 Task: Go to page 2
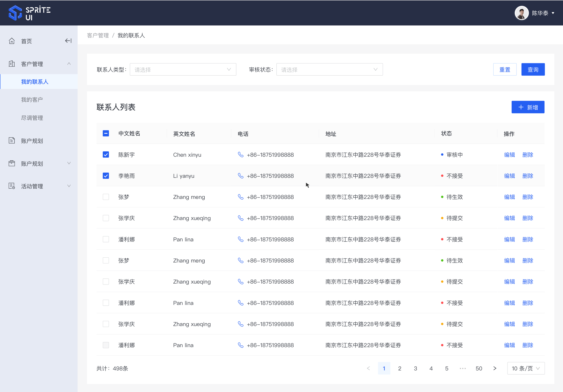pyautogui.click(x=399, y=368)
